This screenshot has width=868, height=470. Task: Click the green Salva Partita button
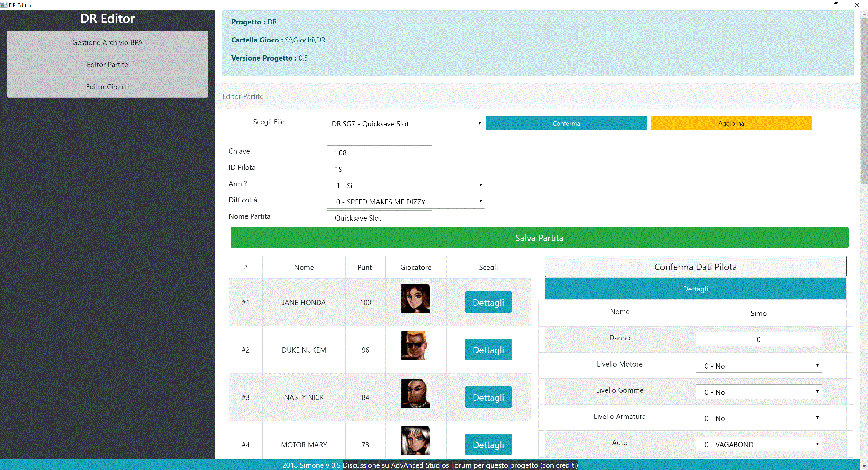(539, 238)
